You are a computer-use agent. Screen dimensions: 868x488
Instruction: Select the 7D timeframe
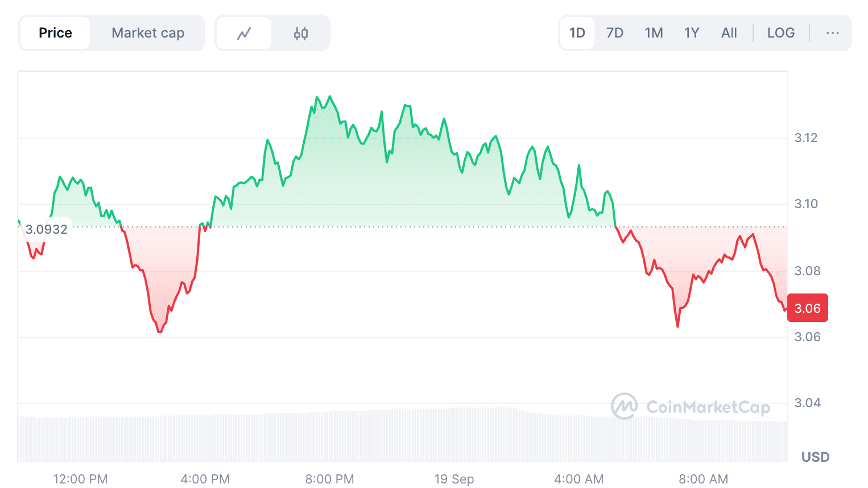tap(614, 32)
